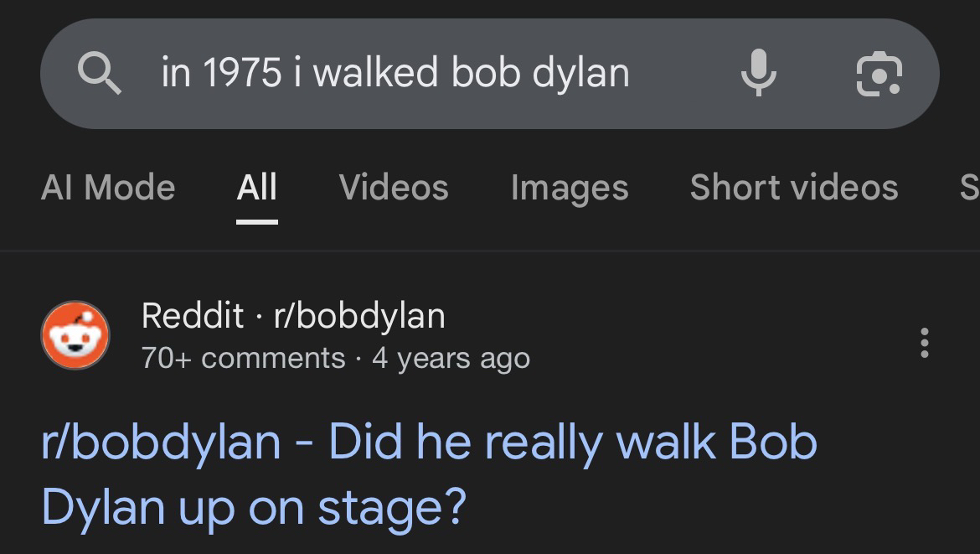The image size is (980, 554).
Task: Click the word '1975' in the search query
Action: [x=243, y=73]
